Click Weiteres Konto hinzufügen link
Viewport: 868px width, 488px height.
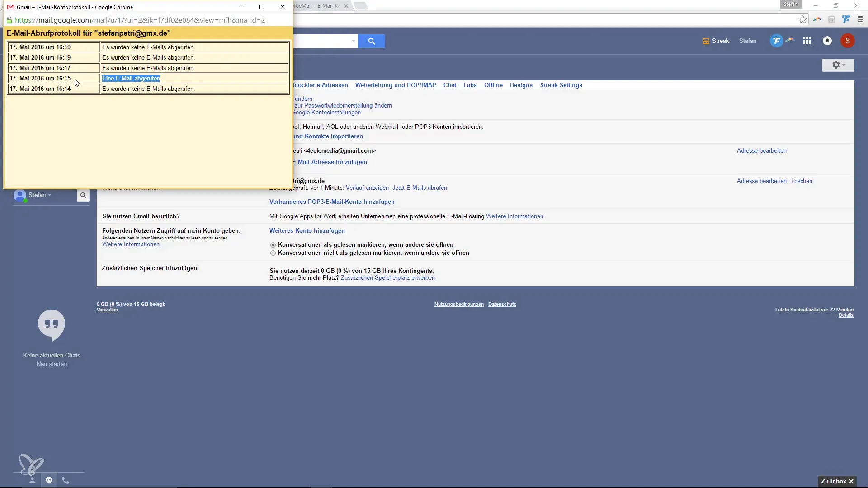307,231
